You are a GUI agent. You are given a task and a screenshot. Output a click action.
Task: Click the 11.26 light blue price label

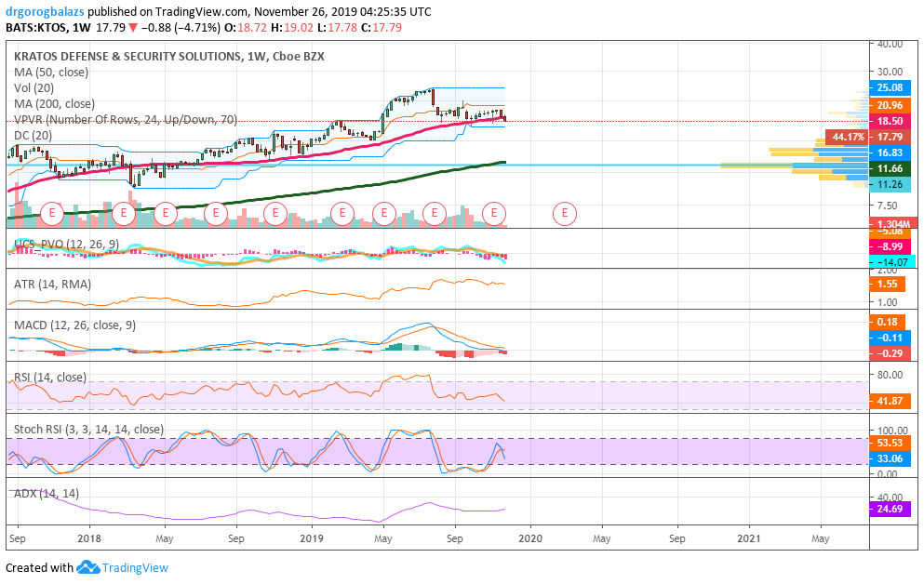[x=890, y=185]
